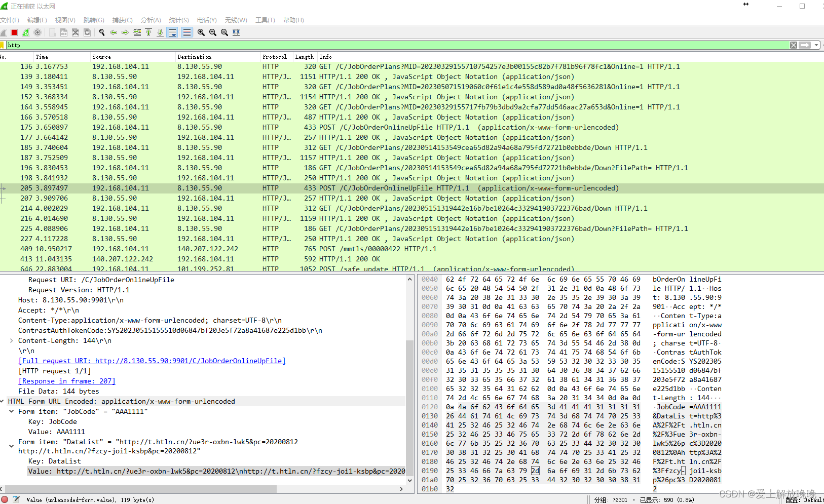This screenshot has width=824, height=504.
Task: Open the 工具(T) menu
Action: (x=265, y=20)
